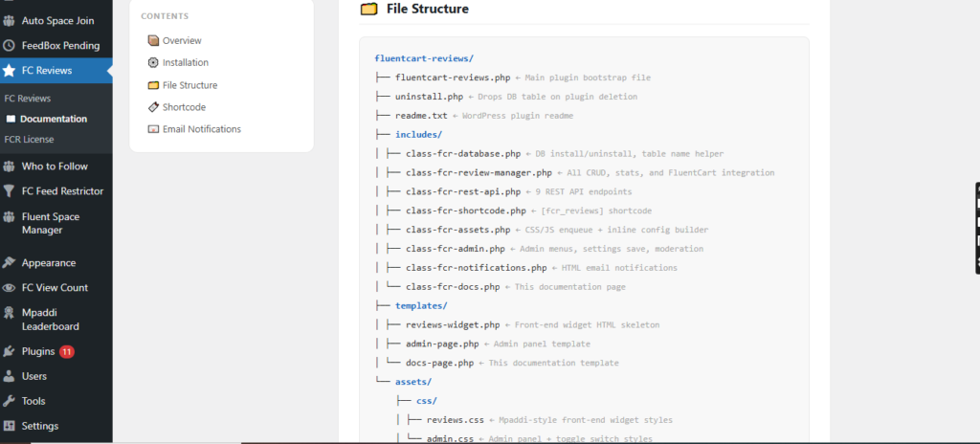
Task: Open the Who to Follow menu
Action: coord(56,166)
